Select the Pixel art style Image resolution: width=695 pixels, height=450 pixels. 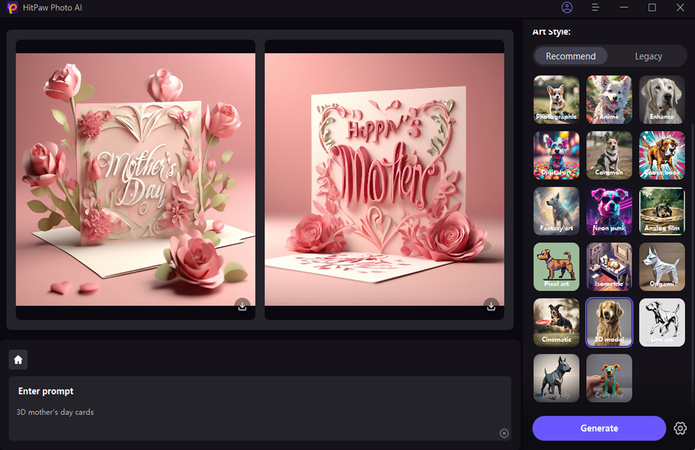[x=556, y=266]
